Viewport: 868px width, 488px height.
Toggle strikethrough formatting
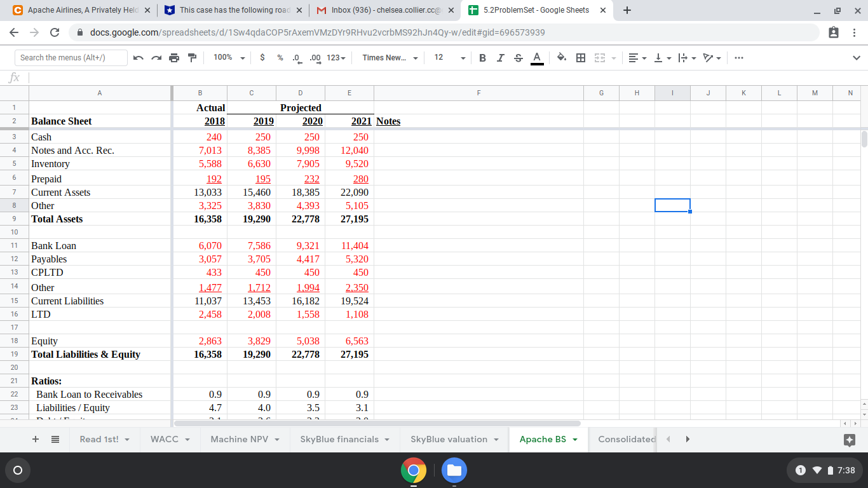(x=518, y=57)
